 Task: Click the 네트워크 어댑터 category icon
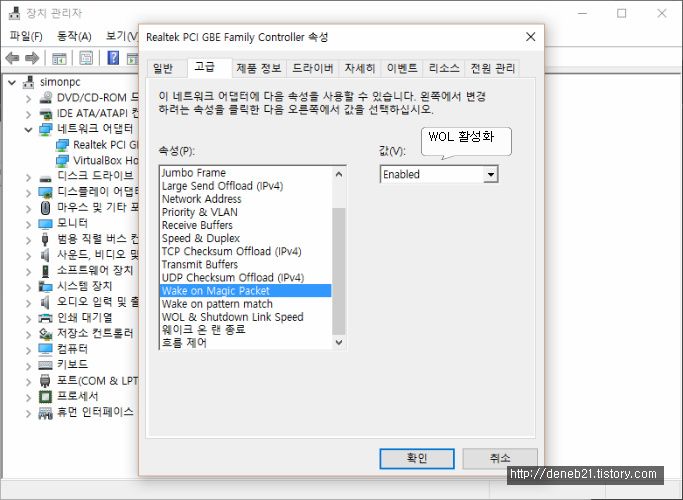tap(45, 129)
